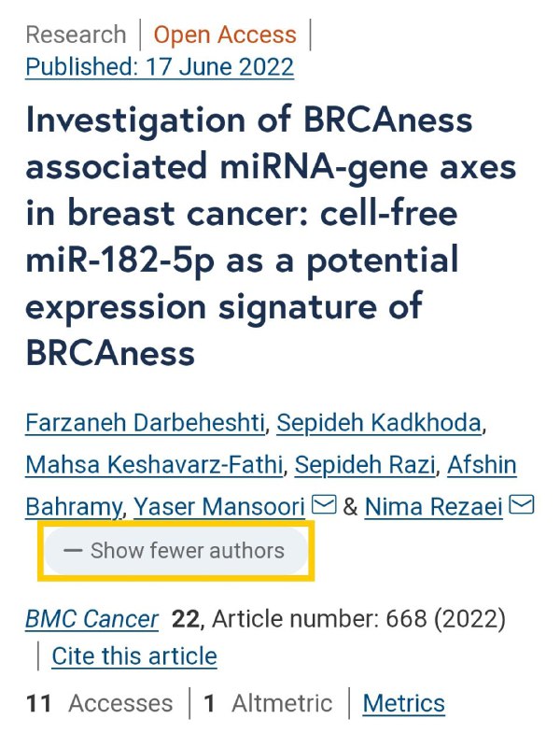The width and height of the screenshot is (560, 747).
Task: Open the Metrics link
Action: click(404, 704)
